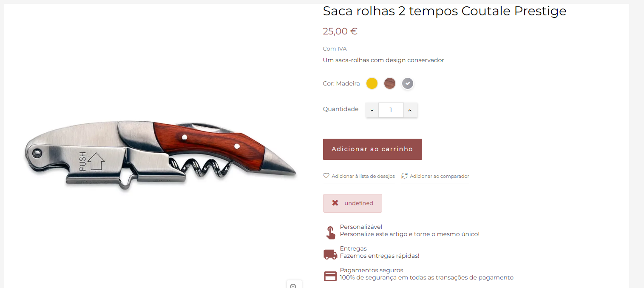Image resolution: width=644 pixels, height=288 pixels.
Task: Click the Personalizável hand-touch icon
Action: point(330,233)
